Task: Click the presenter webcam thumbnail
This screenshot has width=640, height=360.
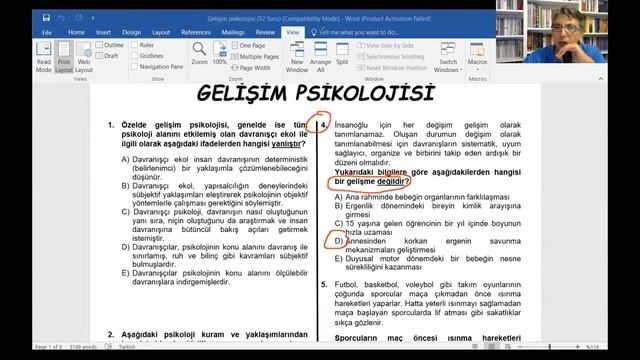Action: click(552, 31)
